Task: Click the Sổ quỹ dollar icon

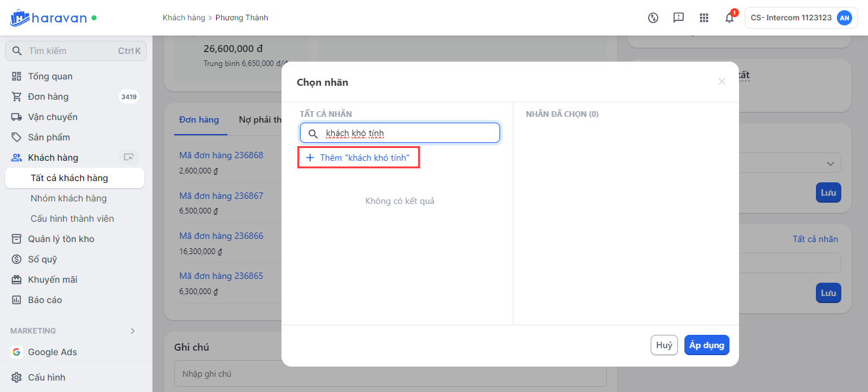Action: point(17,259)
